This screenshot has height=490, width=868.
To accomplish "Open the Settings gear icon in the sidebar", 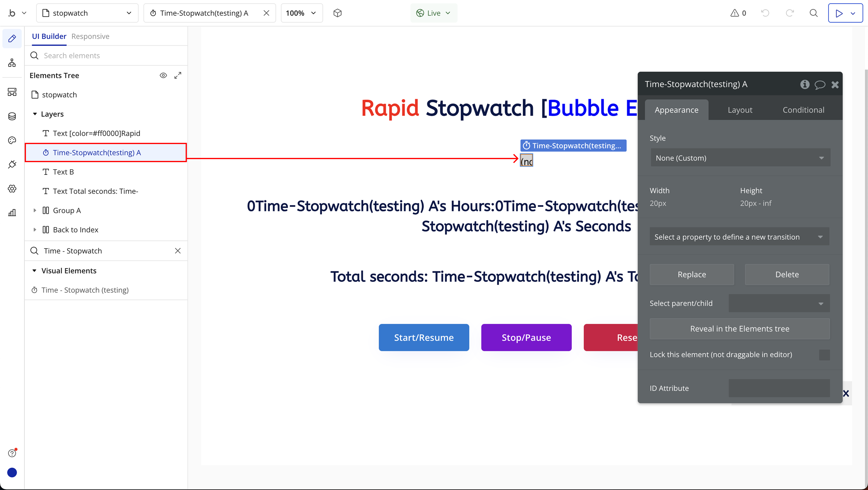I will [x=12, y=188].
